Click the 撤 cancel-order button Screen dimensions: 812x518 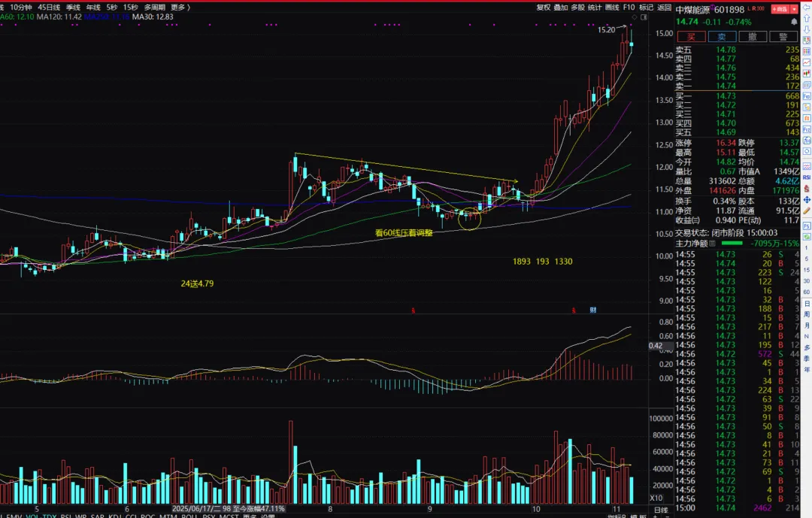tap(753, 36)
